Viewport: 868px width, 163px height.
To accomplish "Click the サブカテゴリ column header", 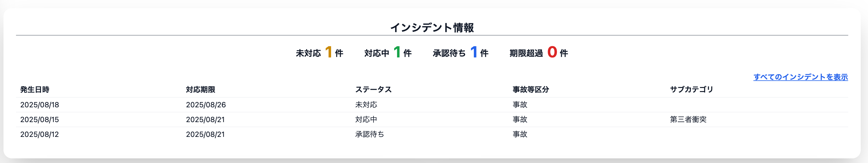I will (x=692, y=89).
